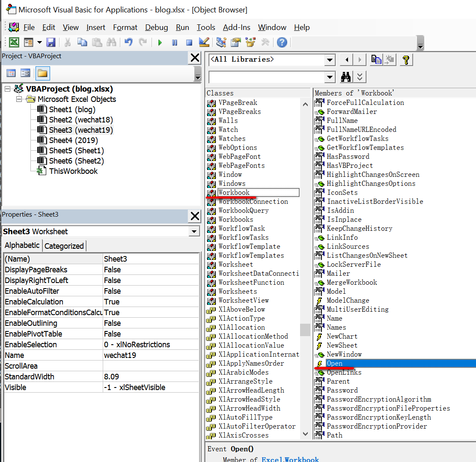476x462 pixels.
Task: Open toolbar options overflow arrow
Action: coord(420,43)
